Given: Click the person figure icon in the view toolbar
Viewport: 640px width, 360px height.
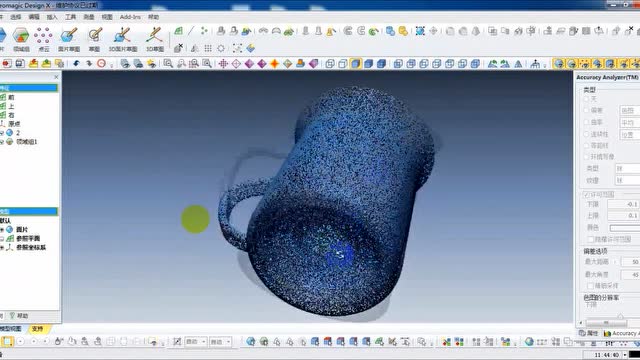Looking at the screenshot, I should [x=535, y=64].
